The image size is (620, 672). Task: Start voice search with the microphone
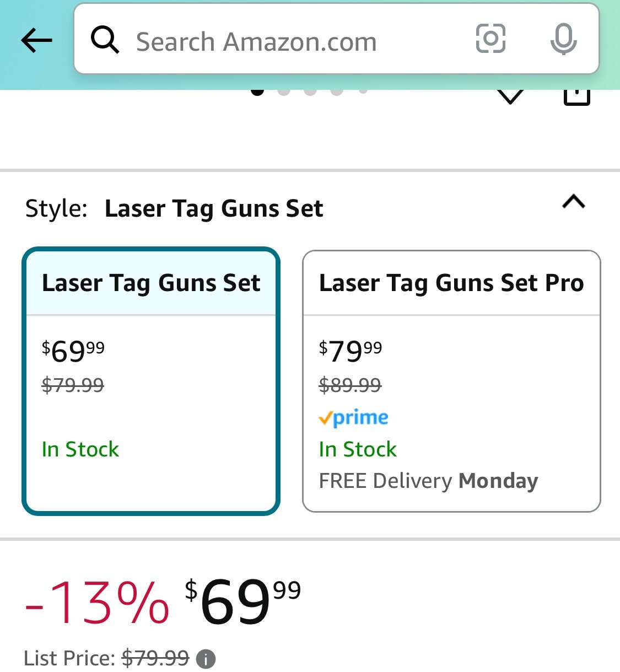[x=563, y=39]
